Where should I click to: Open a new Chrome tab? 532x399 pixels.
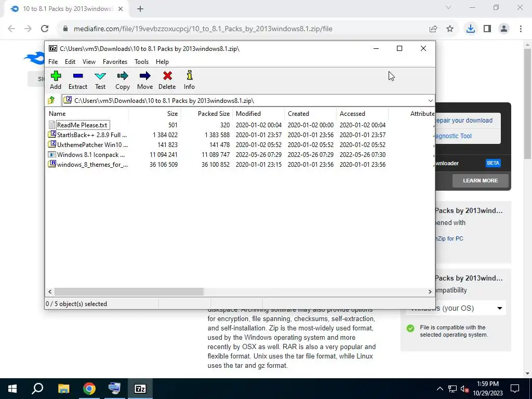pyautogui.click(x=140, y=9)
